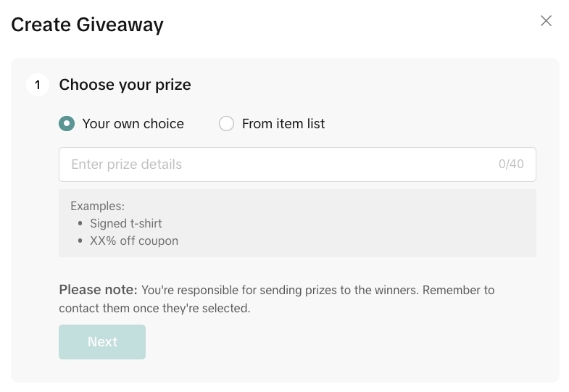Click the 'Examples:' label in the gray box

(97, 206)
